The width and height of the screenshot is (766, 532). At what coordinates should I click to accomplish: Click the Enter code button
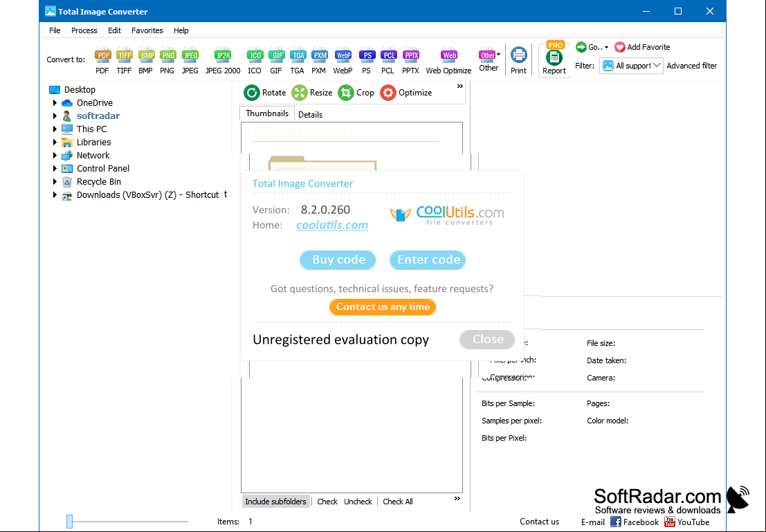[x=428, y=259]
